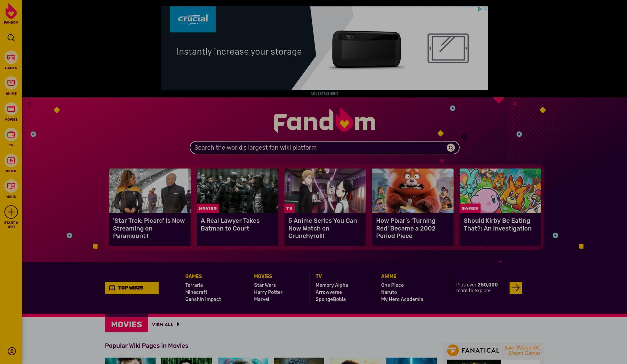Open '5 Anime Series You Can Now Watch' headline

click(322, 228)
